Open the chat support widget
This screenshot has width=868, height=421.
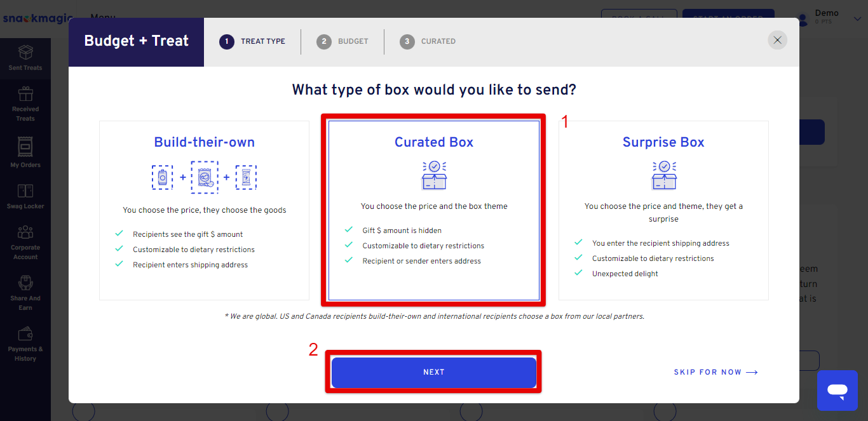[837, 391]
